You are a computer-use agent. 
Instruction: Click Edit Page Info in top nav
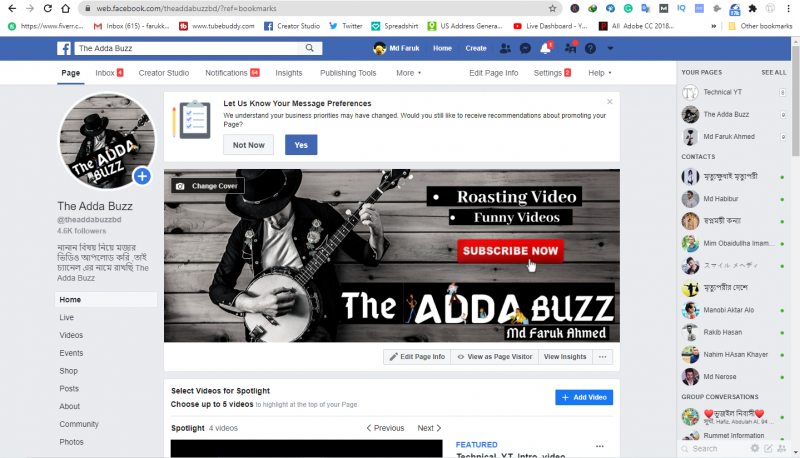[493, 73]
